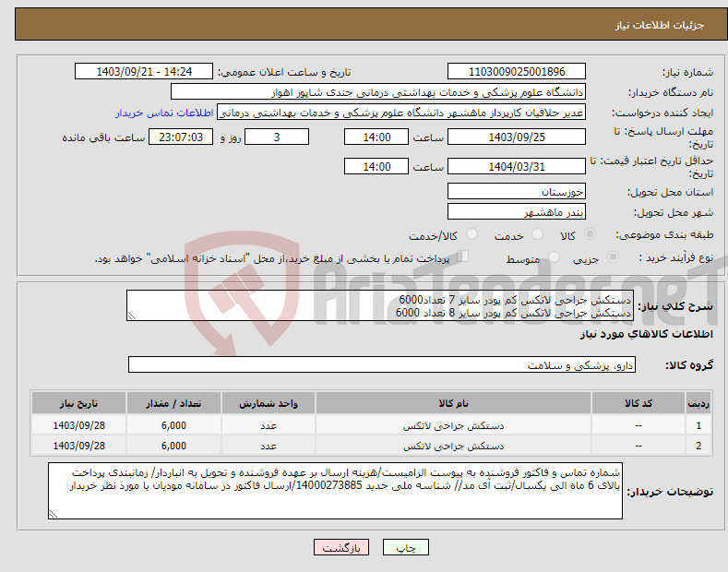Click the جزئیات اطلاعات نیاز page header
The height and width of the screenshot is (572, 728).
660,25
